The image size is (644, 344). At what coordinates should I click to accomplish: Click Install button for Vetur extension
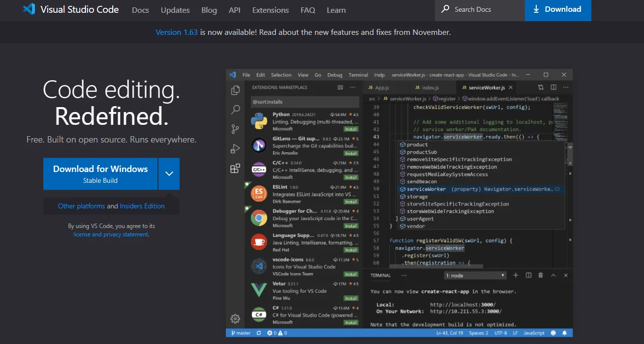[x=351, y=298]
